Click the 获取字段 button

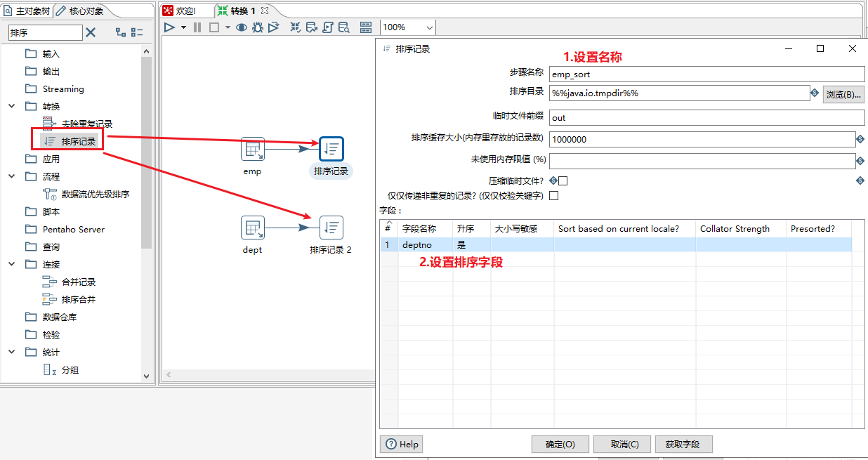click(x=683, y=444)
